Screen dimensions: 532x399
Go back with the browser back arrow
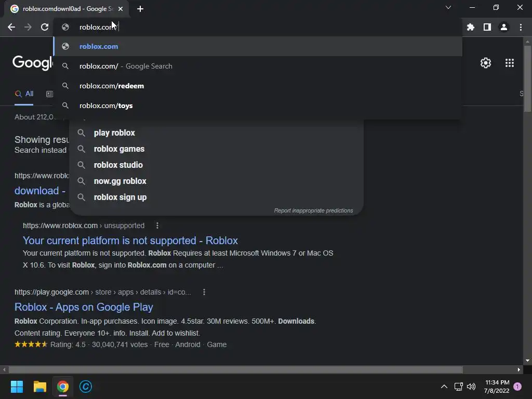(11, 27)
